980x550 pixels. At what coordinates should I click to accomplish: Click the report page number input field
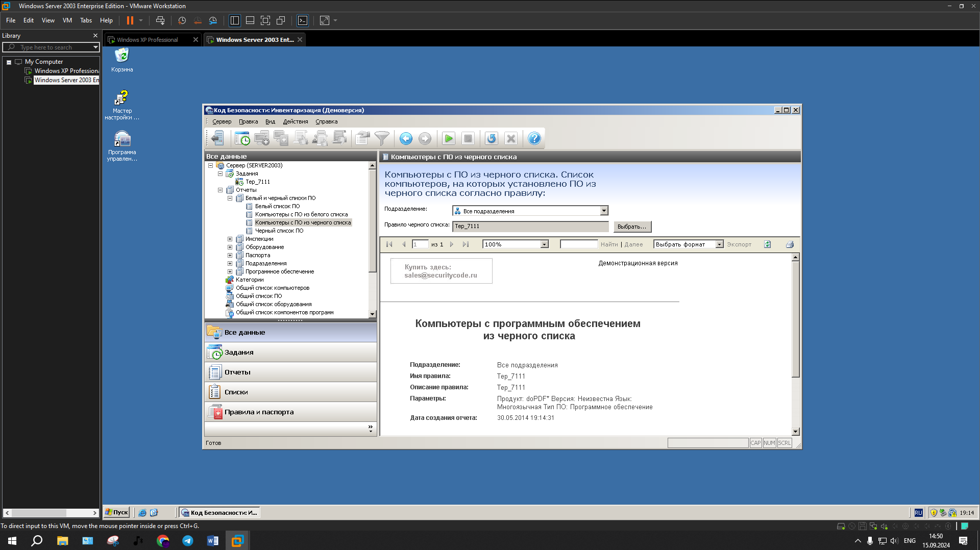pyautogui.click(x=420, y=244)
